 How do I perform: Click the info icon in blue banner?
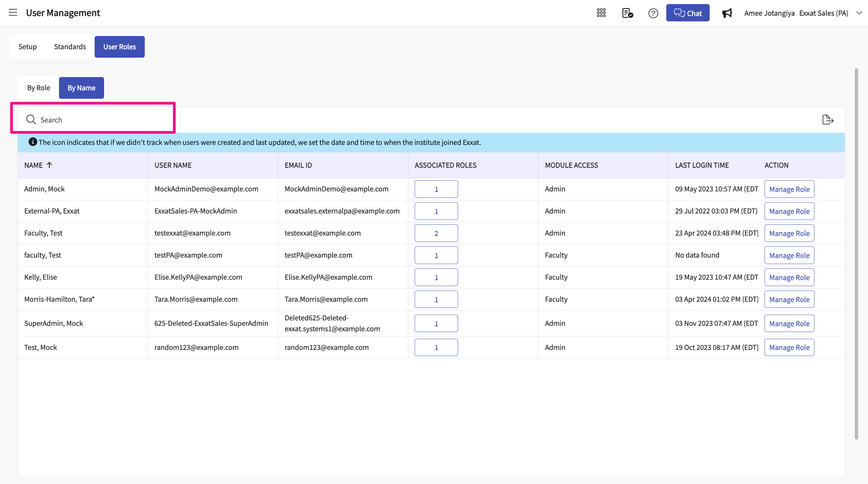click(33, 142)
